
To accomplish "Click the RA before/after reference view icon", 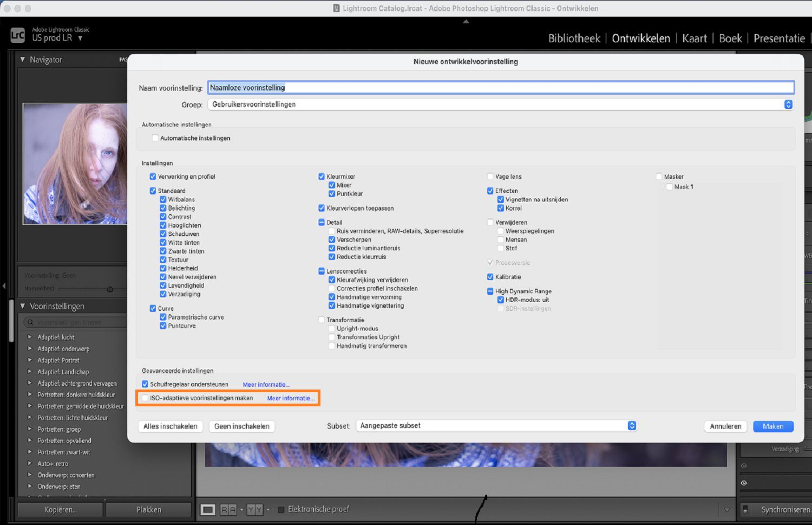I will (228, 509).
